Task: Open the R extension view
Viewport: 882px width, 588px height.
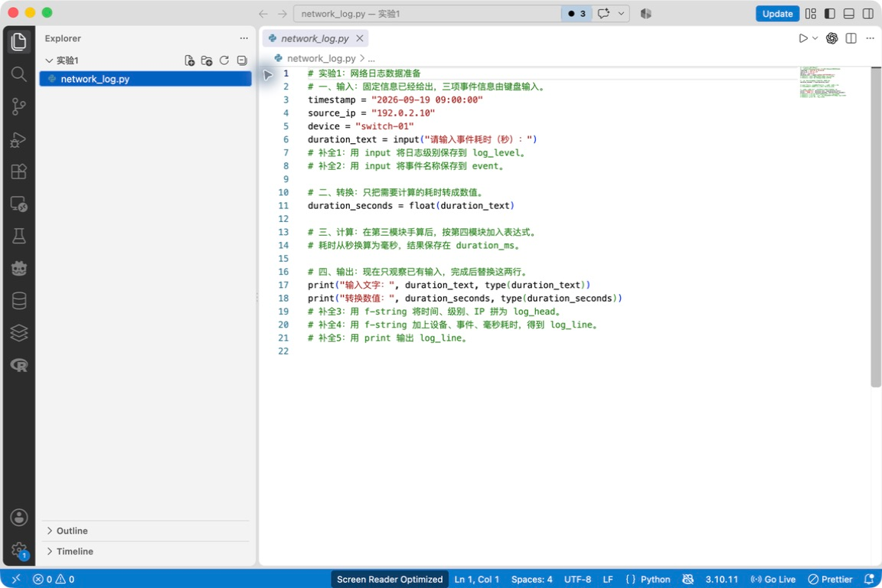Action: 18,366
